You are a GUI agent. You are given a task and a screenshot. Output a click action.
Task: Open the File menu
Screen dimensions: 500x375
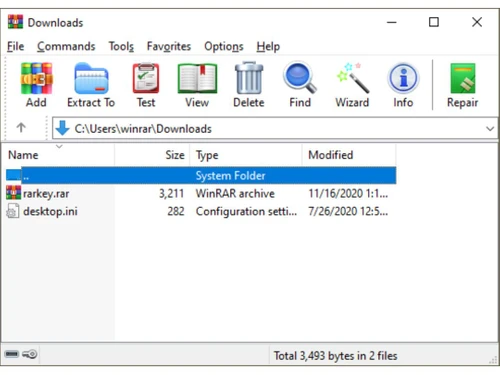coord(16,46)
